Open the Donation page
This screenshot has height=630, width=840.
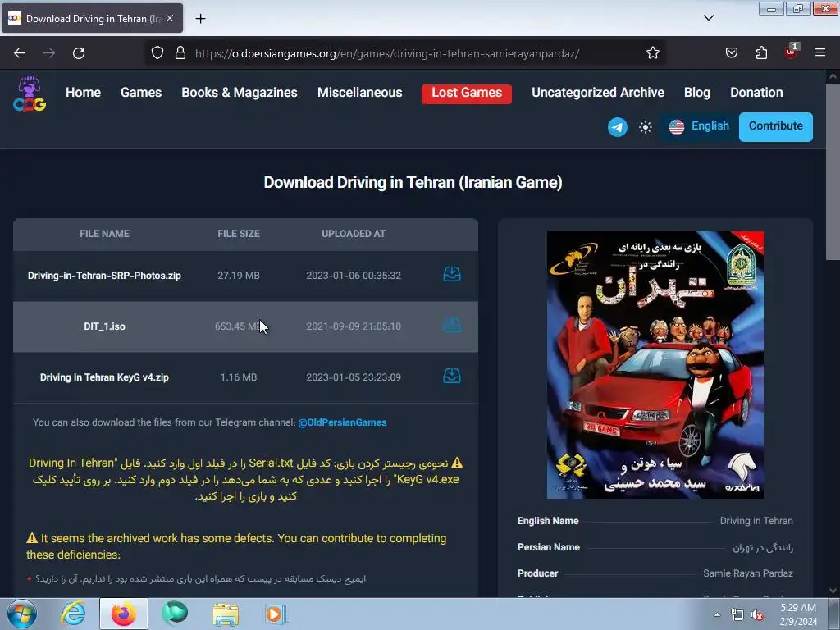click(x=756, y=92)
